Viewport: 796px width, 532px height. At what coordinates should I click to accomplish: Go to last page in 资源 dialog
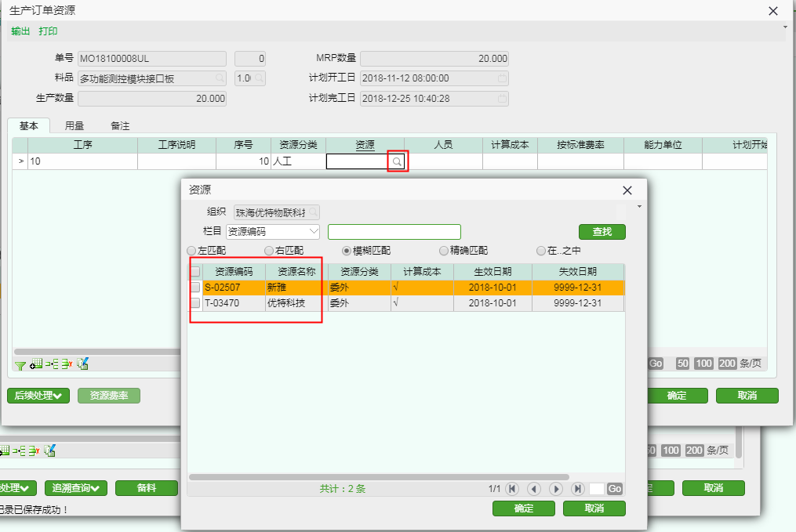click(578, 489)
